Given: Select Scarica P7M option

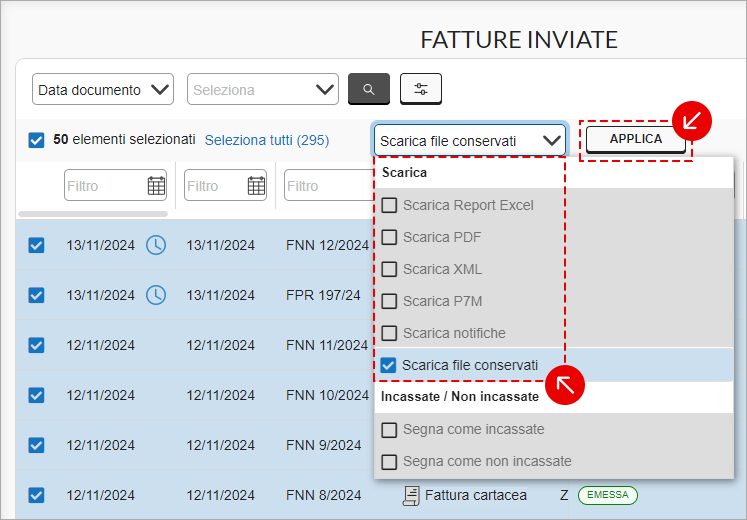Looking at the screenshot, I should (x=554, y=301).
